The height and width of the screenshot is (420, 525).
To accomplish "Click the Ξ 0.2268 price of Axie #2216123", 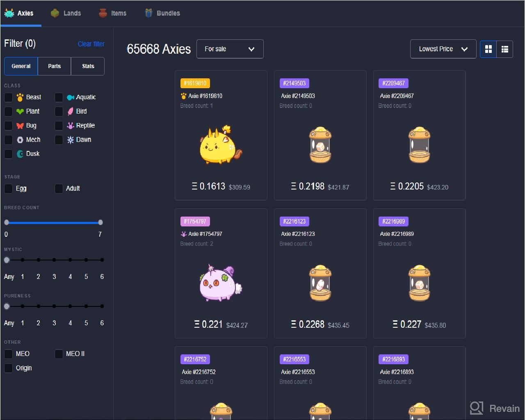I will (308, 324).
